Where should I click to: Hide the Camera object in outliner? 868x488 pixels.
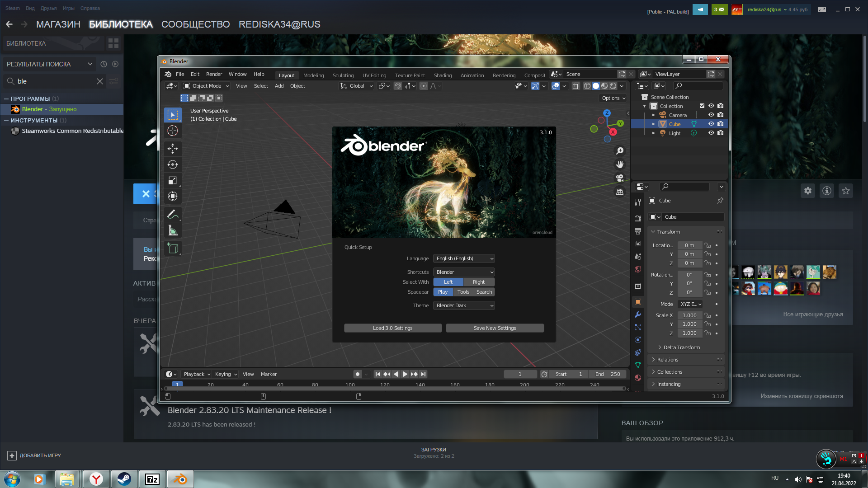711,115
